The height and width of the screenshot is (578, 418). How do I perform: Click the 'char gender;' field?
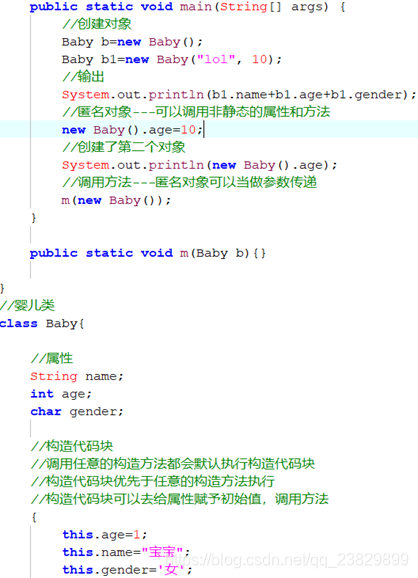click(x=77, y=412)
